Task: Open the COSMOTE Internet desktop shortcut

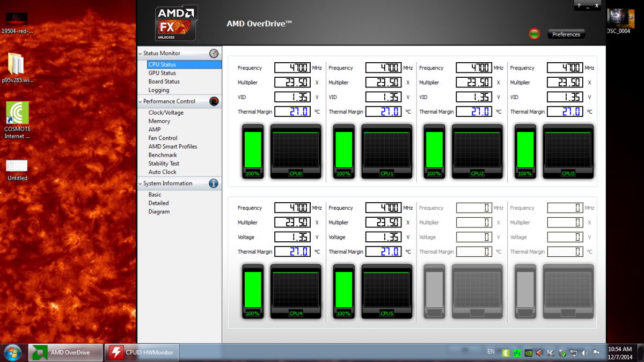Action: point(17,120)
